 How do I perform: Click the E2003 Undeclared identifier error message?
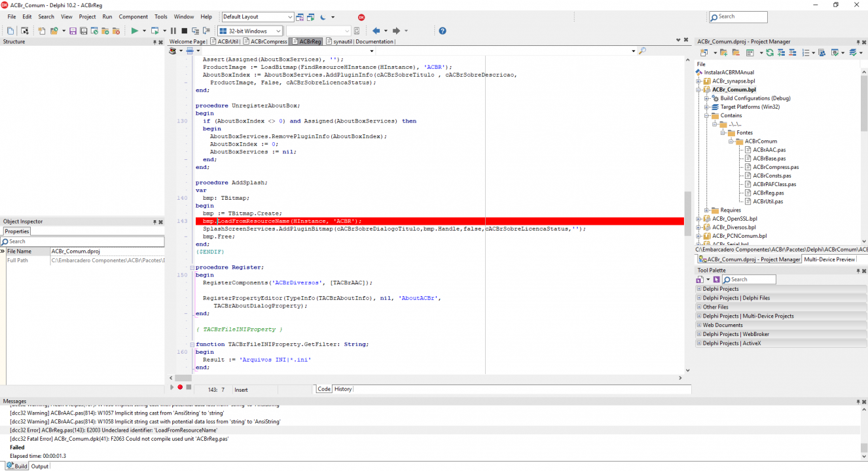click(114, 430)
